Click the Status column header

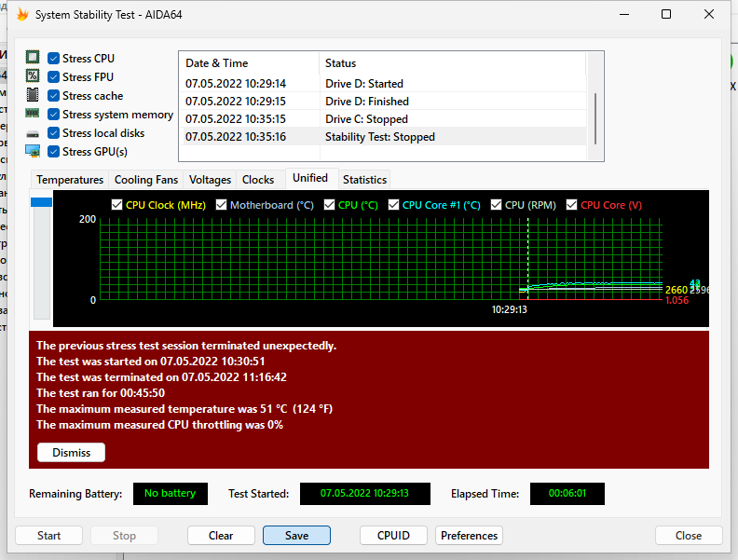[453, 63]
